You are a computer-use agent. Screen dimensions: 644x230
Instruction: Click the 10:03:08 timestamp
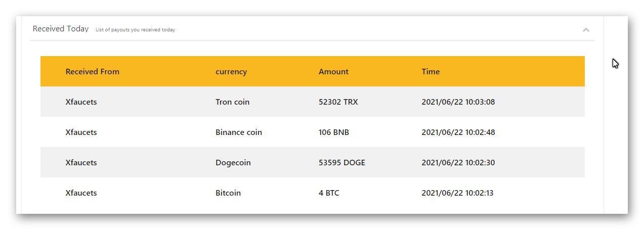pyautogui.click(x=458, y=102)
